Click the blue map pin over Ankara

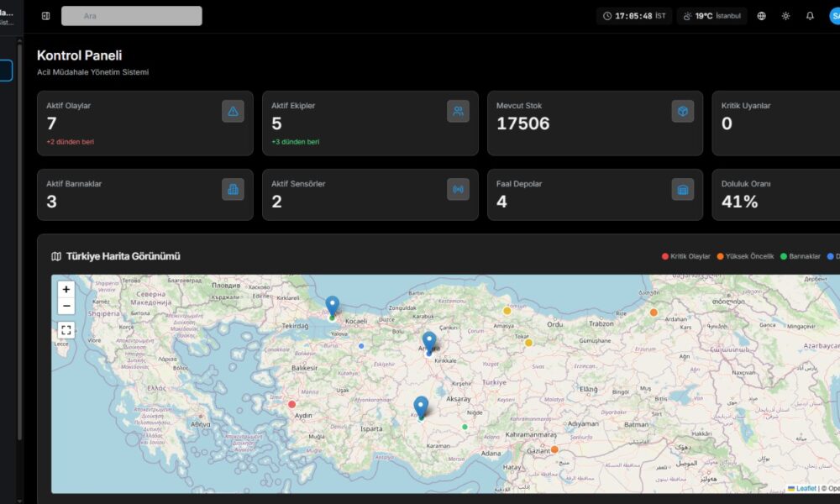coord(429,342)
